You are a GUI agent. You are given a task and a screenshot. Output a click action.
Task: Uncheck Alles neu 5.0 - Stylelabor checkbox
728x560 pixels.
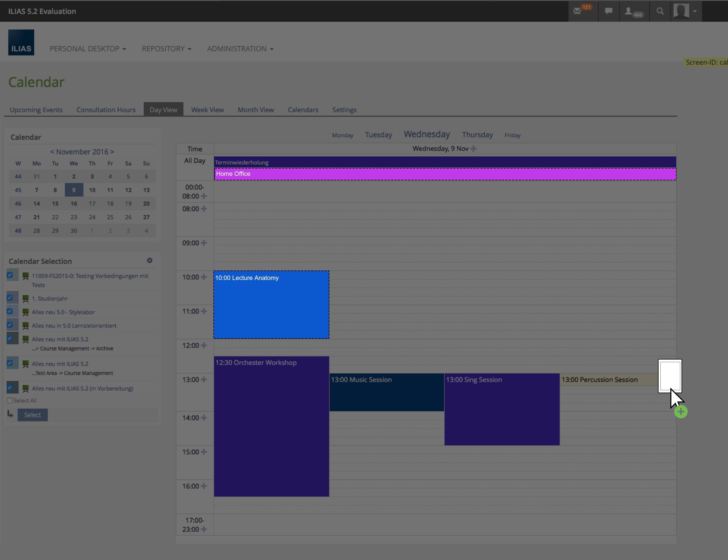pos(10,311)
